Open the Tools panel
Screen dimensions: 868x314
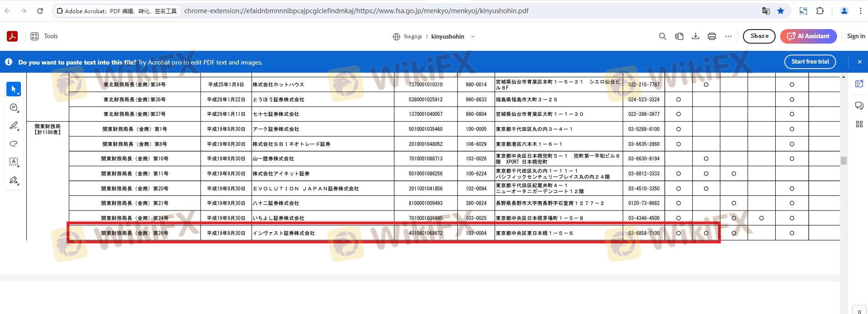[x=44, y=36]
